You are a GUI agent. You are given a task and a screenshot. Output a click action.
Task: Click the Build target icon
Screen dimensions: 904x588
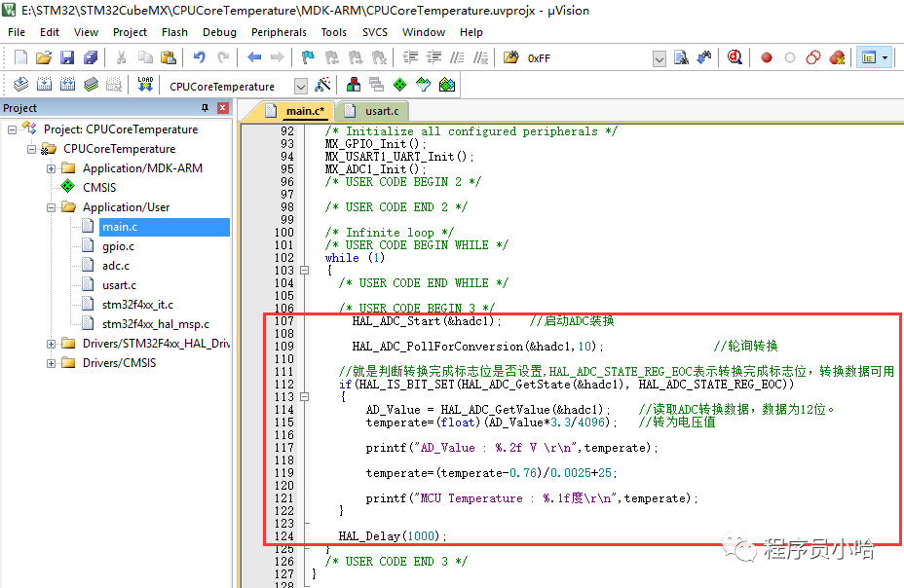[x=44, y=86]
